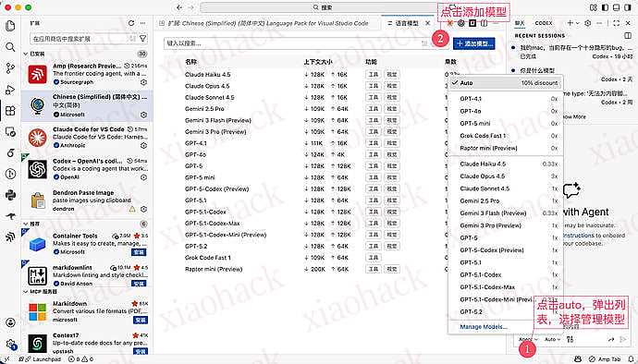Maximize the chat panel
The height and width of the screenshot is (364, 638).
[617, 23]
